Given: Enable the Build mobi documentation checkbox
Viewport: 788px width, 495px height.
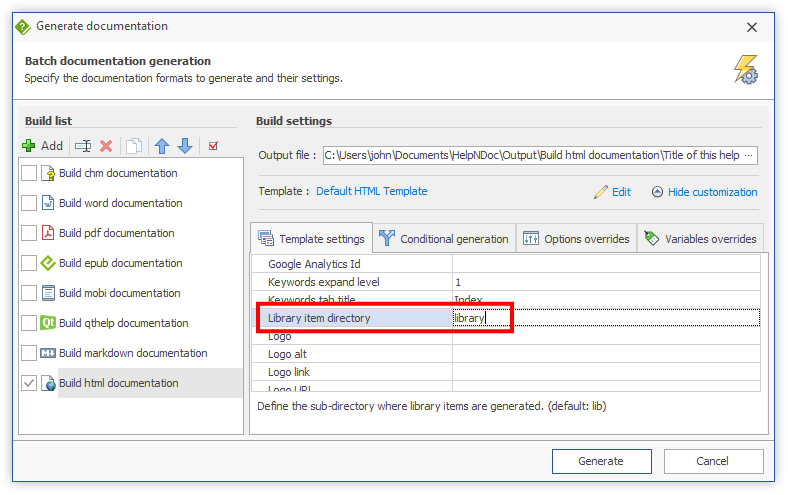Looking at the screenshot, I should [x=29, y=293].
